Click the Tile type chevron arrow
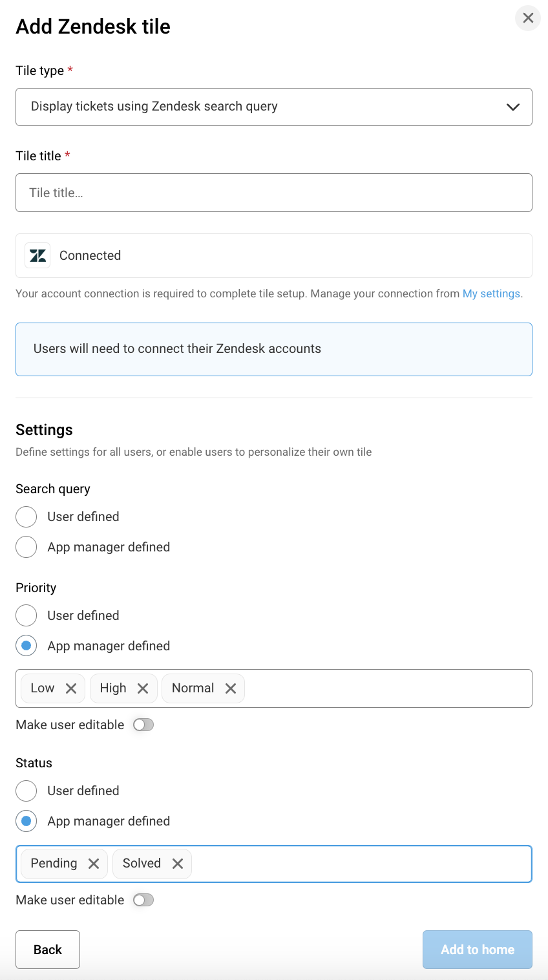The height and width of the screenshot is (980, 548). click(513, 107)
